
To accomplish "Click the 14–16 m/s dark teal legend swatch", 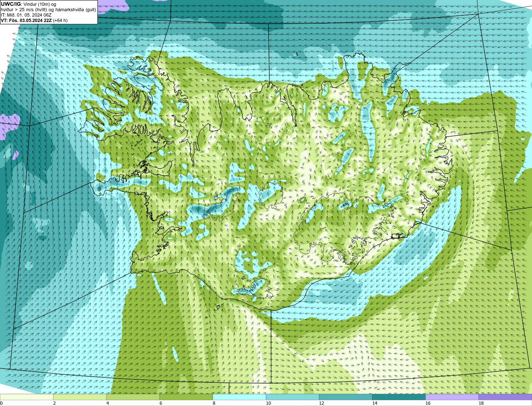I will [399, 397].
